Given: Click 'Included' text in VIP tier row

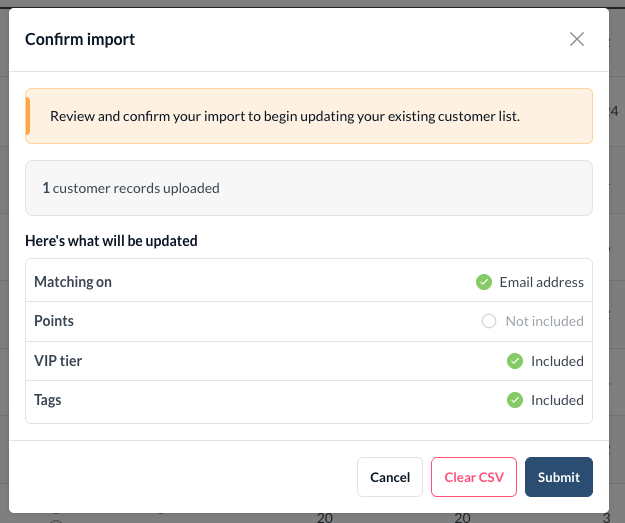Looking at the screenshot, I should [x=557, y=361].
